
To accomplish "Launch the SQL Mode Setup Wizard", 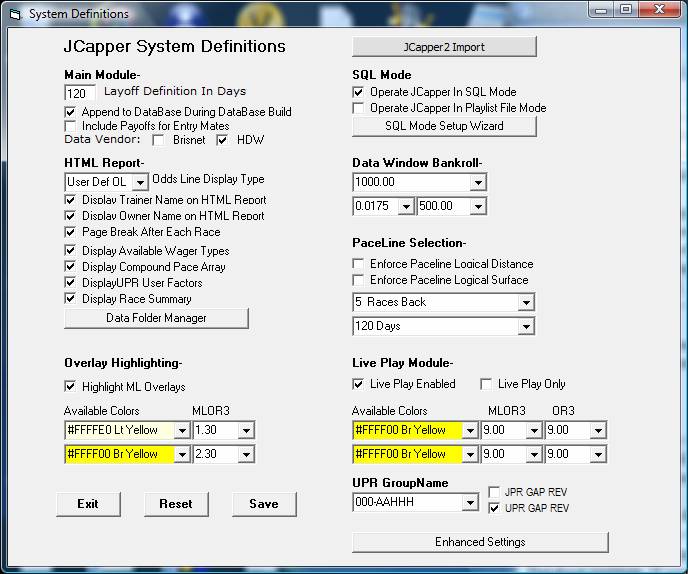I will (444, 126).
